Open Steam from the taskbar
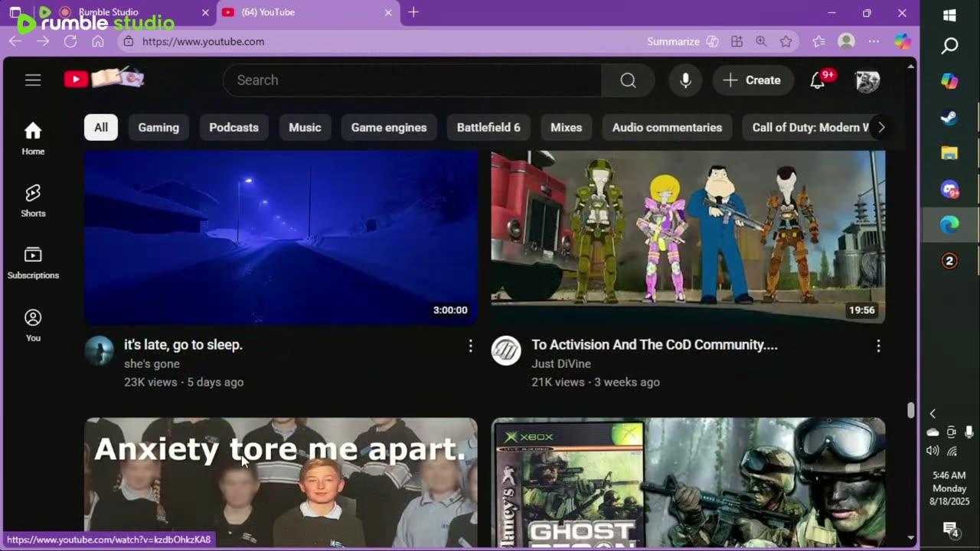The height and width of the screenshot is (551, 980). coord(949,118)
